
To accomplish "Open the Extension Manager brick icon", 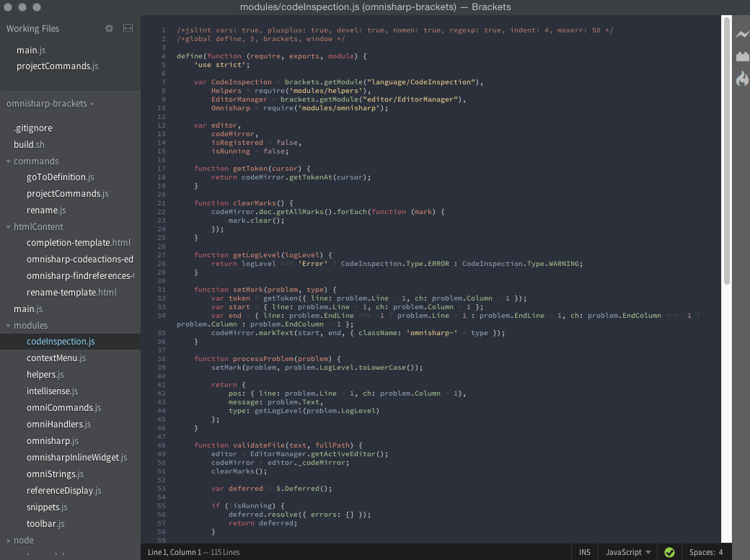I will pos(742,56).
